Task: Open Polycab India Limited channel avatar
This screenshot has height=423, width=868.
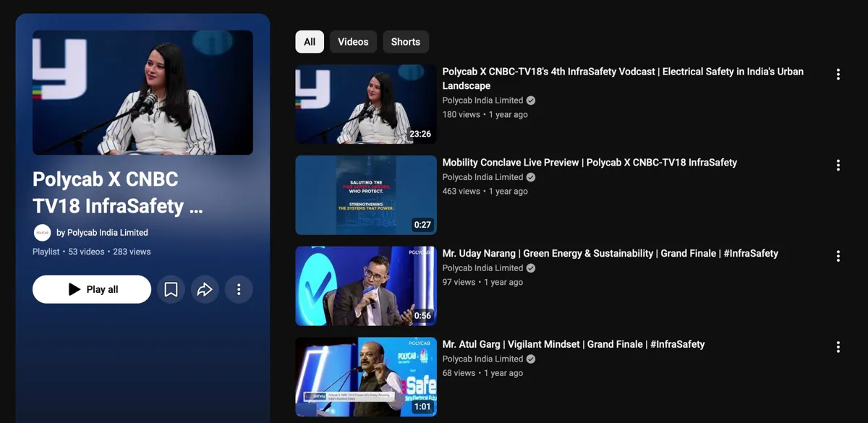Action: (42, 233)
